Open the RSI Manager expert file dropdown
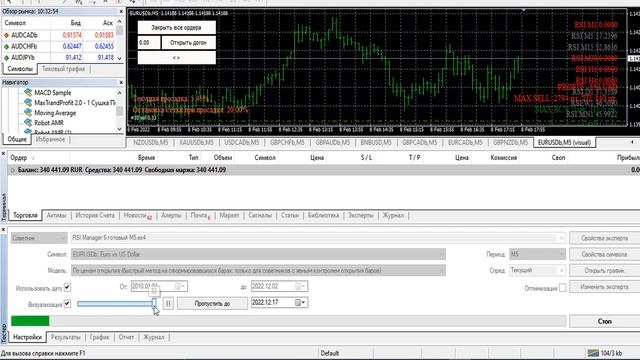The width and height of the screenshot is (640, 360). [x=562, y=238]
